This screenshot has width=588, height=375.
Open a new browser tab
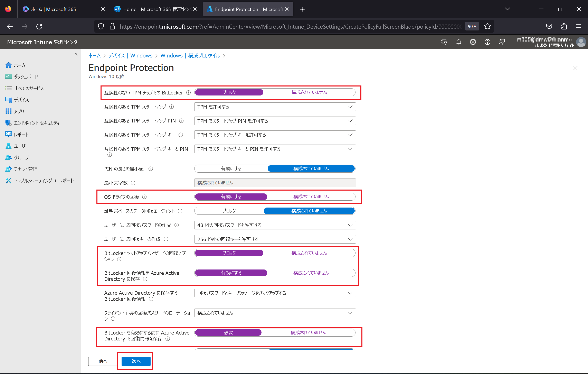[x=302, y=9]
